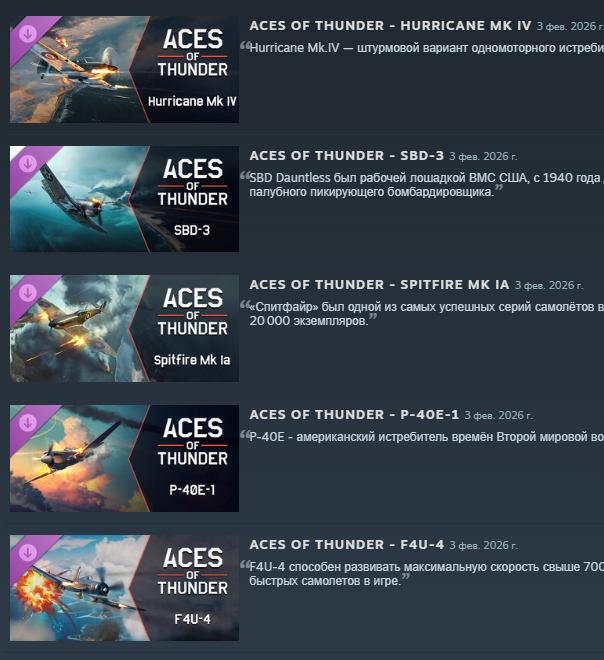The width and height of the screenshot is (604, 660).
Task: Select the P-40E description quote text
Action: (426, 437)
